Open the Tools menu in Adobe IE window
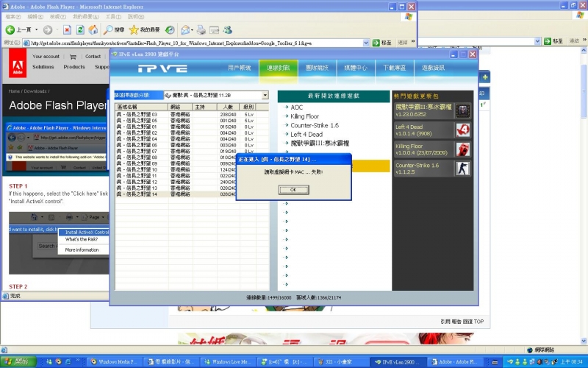Viewport: 588px width, 368px height. (x=113, y=16)
